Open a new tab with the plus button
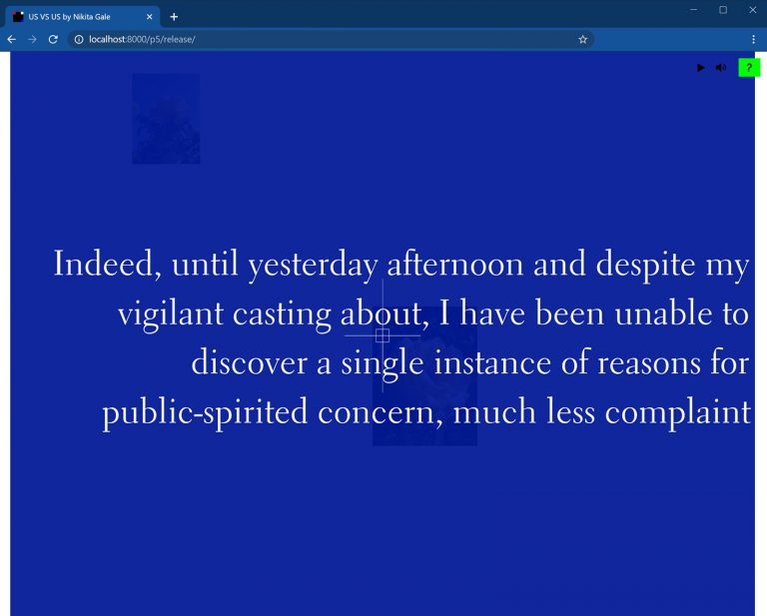The image size is (767, 616). pyautogui.click(x=174, y=17)
